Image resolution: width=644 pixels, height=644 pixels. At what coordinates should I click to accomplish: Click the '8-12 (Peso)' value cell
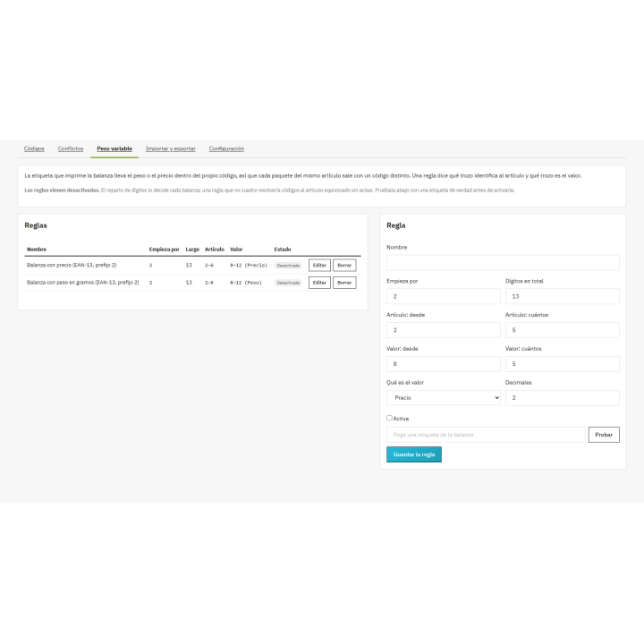click(x=246, y=283)
